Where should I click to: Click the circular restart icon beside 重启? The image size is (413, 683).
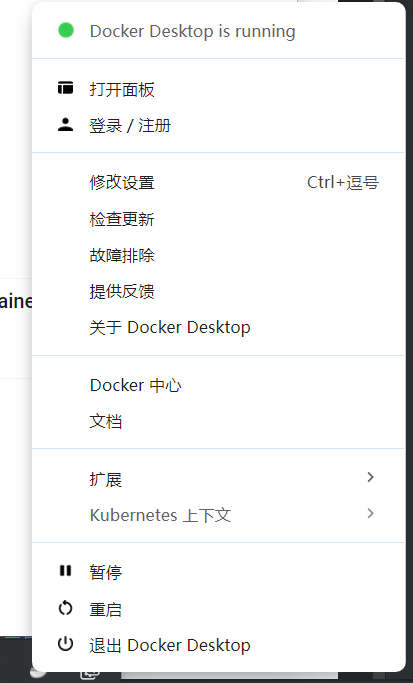point(65,608)
